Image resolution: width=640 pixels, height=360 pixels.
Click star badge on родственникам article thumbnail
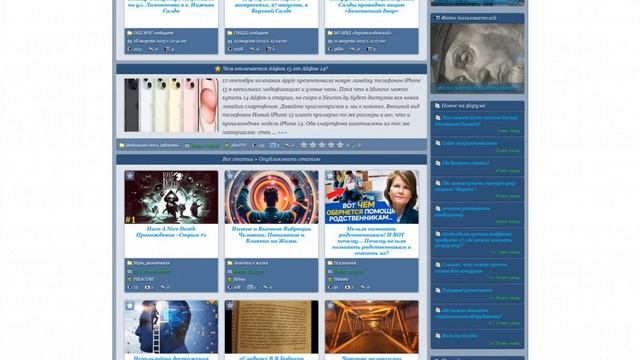click(331, 176)
